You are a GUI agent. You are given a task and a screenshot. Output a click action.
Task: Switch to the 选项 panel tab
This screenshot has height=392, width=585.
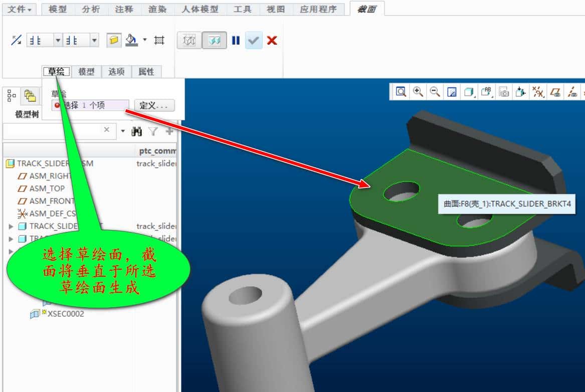pyautogui.click(x=116, y=72)
